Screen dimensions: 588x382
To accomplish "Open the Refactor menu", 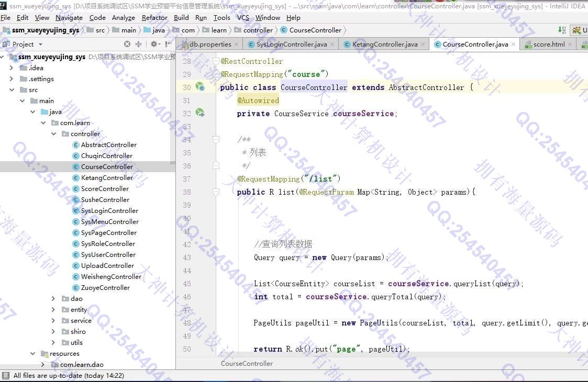I will (154, 18).
